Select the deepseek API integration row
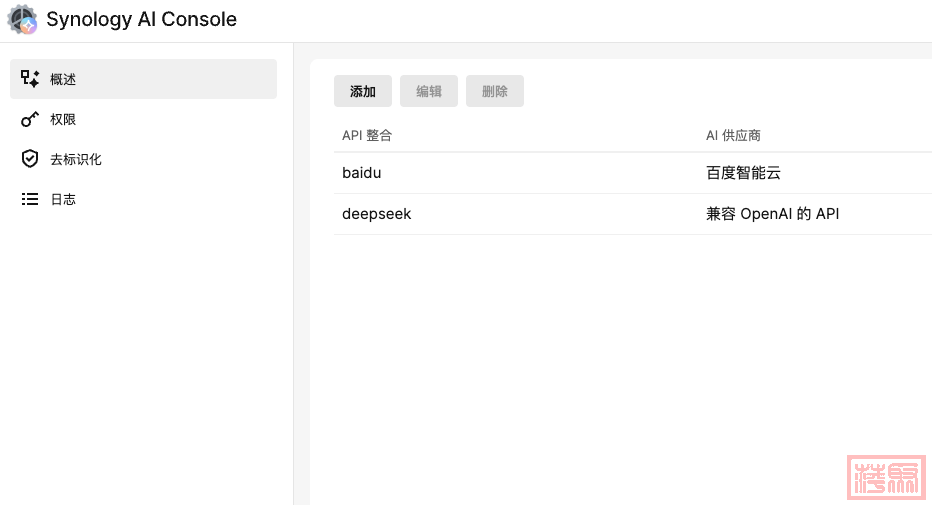The height and width of the screenshot is (505, 932). point(376,214)
